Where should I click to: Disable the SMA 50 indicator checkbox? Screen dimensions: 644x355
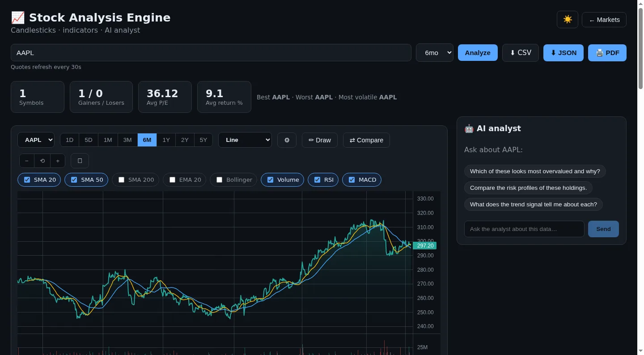[x=74, y=180]
